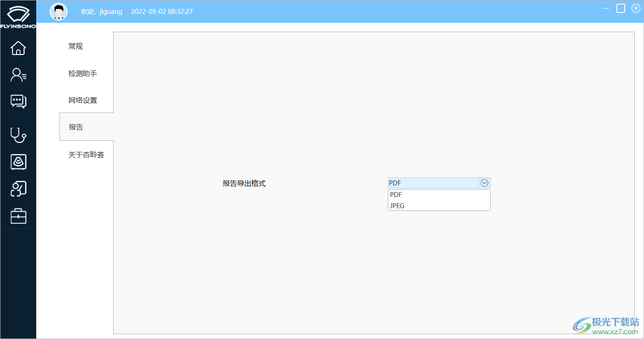The width and height of the screenshot is (644, 339).
Task: Click the diagnosis report icon in sidebar
Action: coord(18,189)
